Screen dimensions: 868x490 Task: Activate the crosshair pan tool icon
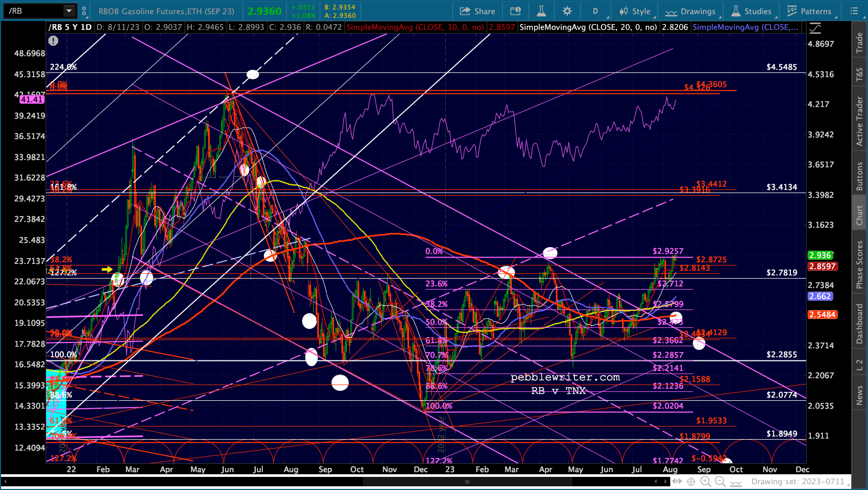(x=691, y=482)
